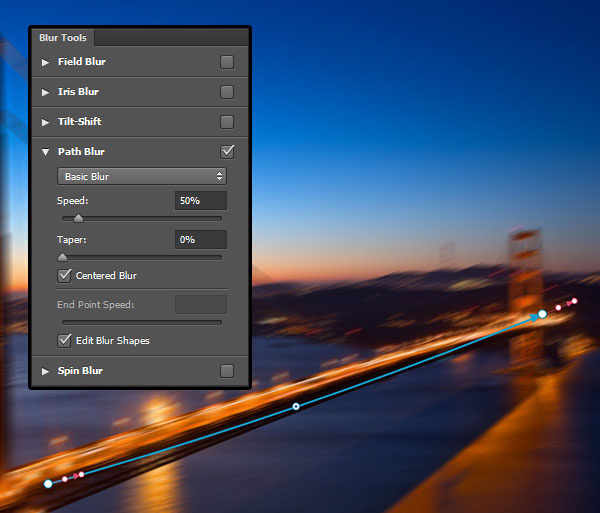Viewport: 600px width, 513px height.
Task: Expand the Iris Blur section triangle
Action: tap(45, 92)
